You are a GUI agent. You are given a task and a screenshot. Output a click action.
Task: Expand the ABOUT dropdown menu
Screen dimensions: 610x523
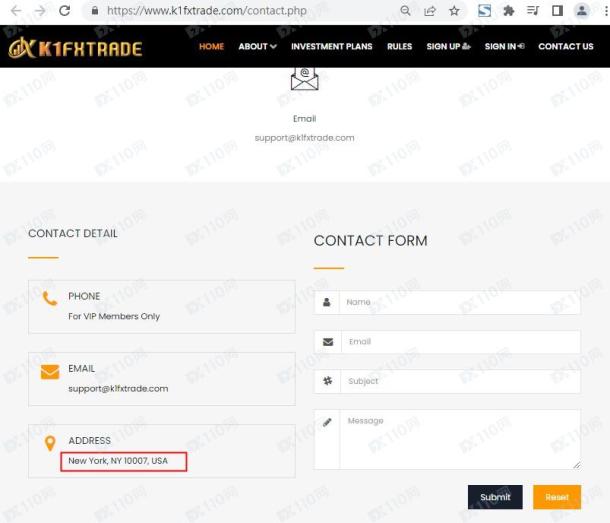(257, 47)
